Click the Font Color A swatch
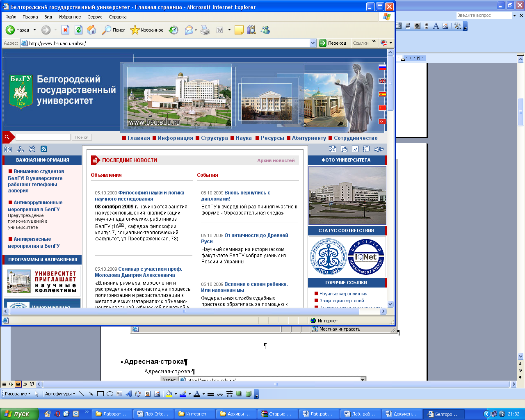The height and width of the screenshot is (420, 525). click(x=197, y=394)
